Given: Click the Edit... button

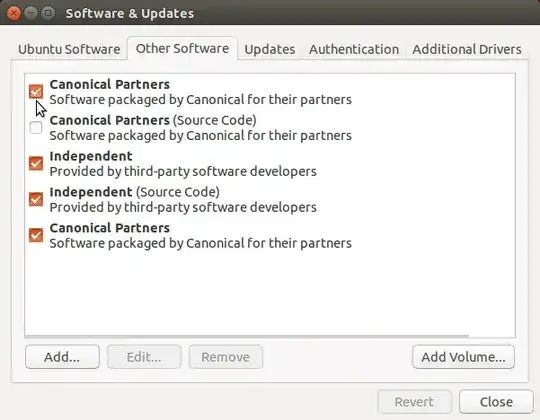Looking at the screenshot, I should click(x=144, y=357).
